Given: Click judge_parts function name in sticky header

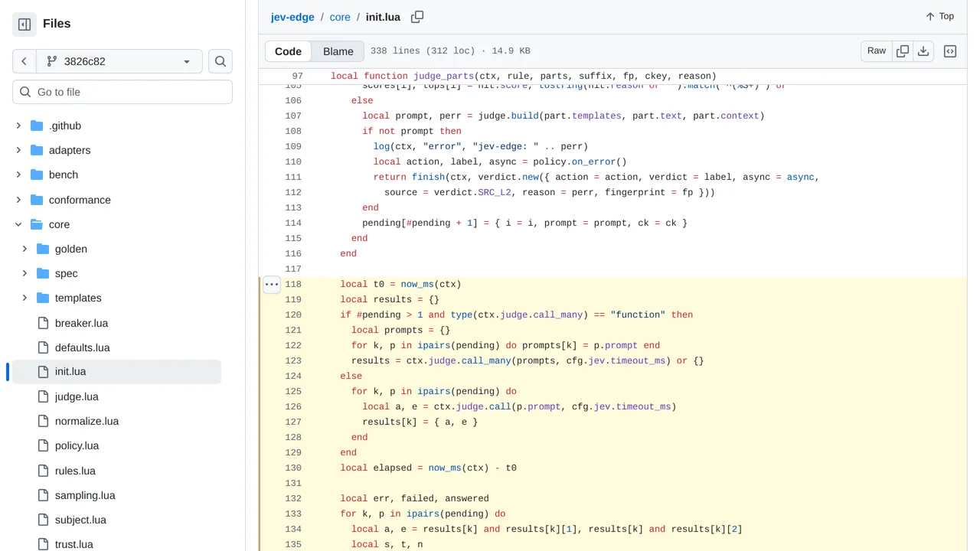Looking at the screenshot, I should coord(444,76).
